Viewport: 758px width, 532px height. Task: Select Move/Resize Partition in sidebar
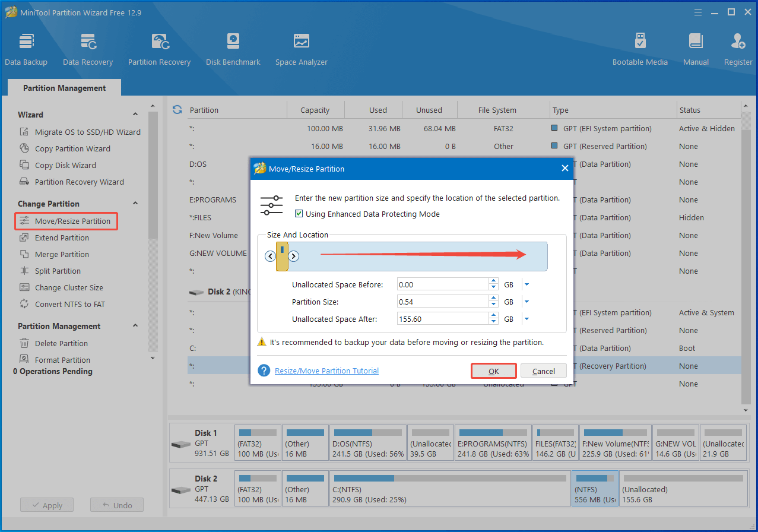point(66,221)
